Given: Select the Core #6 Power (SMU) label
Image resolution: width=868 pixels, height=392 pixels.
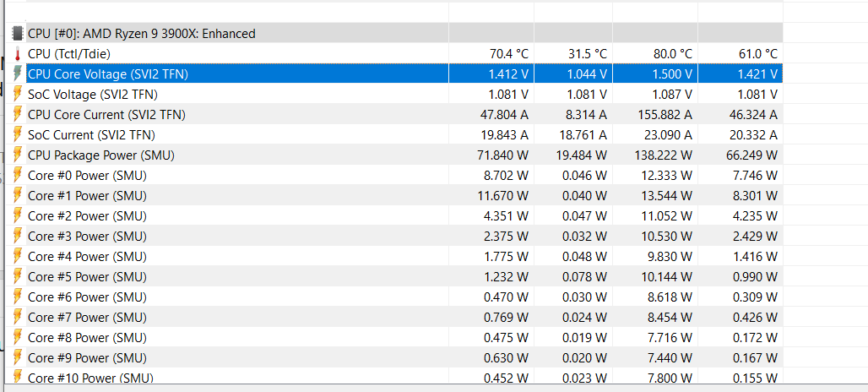Looking at the screenshot, I should (87, 297).
